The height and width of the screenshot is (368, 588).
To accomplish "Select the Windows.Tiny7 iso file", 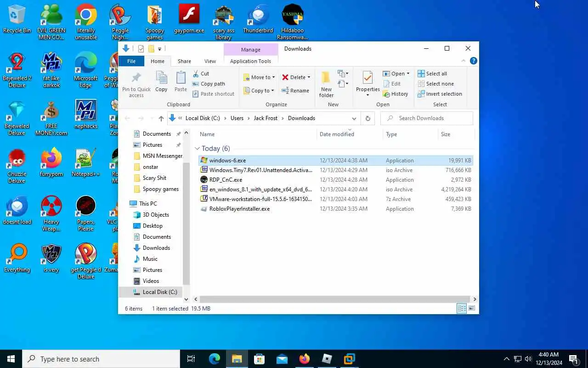I will tap(336, 170).
